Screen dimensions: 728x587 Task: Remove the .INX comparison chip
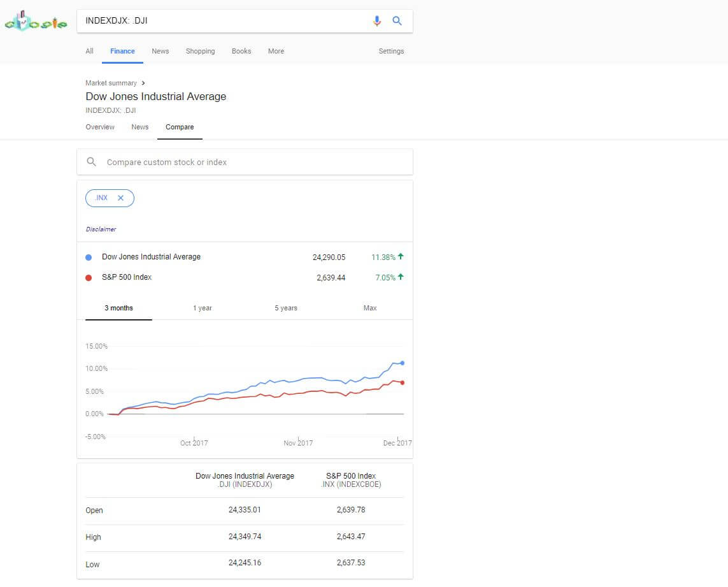click(120, 198)
